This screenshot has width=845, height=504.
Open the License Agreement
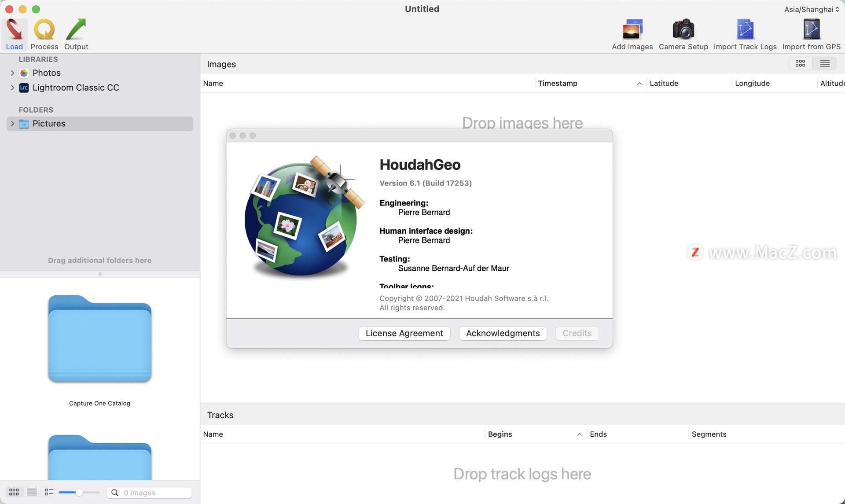pos(404,333)
